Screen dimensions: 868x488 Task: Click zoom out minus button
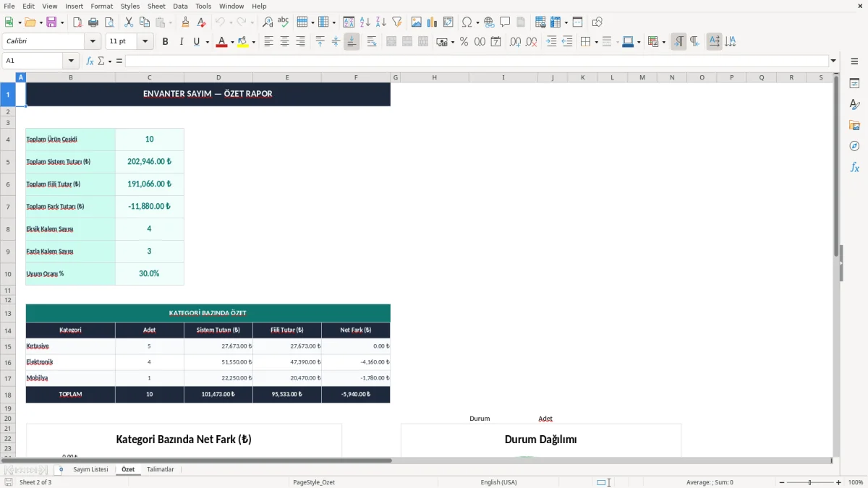(782, 482)
